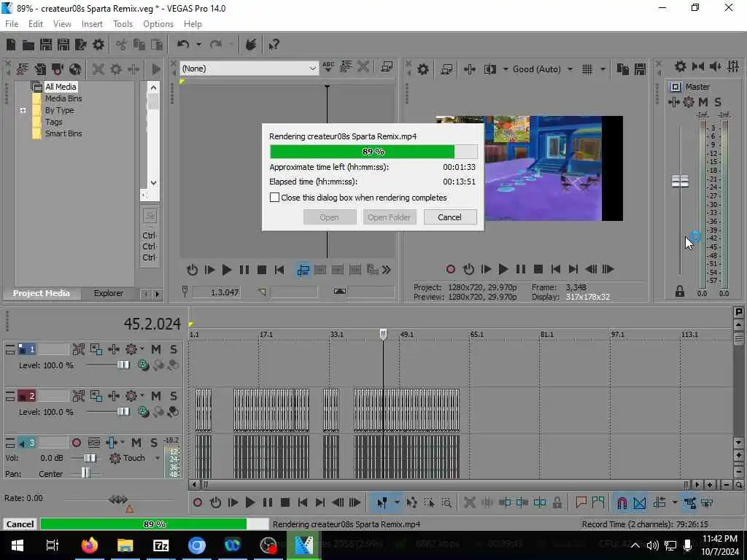Click track 3 Pan slider handle
This screenshot has height=560, width=747.
coord(85,472)
